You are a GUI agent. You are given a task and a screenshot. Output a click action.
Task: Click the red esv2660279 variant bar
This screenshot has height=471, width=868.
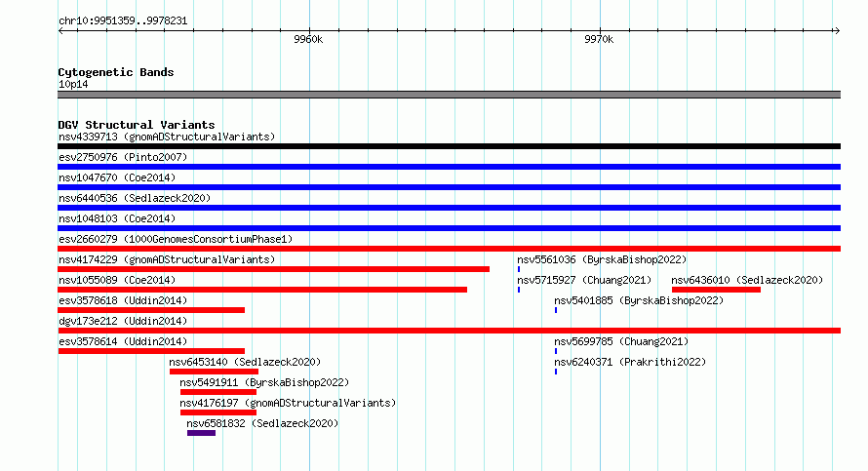(449, 249)
